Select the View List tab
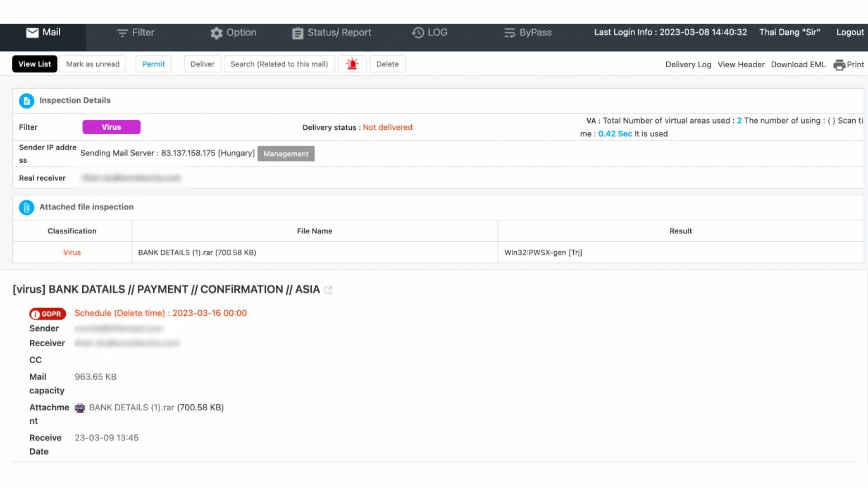This screenshot has width=868, height=488. [x=34, y=64]
